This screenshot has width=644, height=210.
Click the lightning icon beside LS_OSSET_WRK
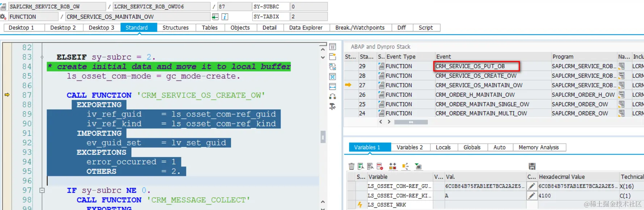[360, 205]
